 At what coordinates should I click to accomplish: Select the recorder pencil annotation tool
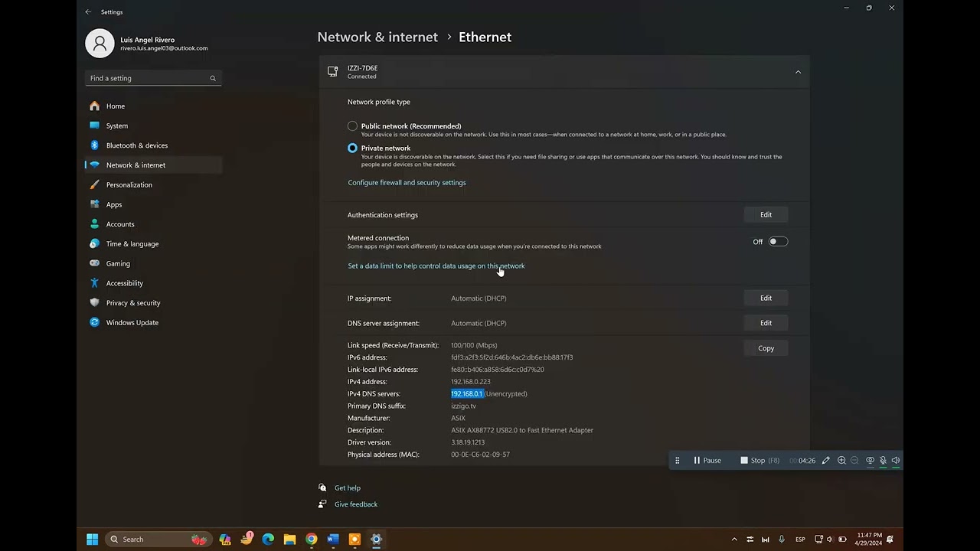825,461
